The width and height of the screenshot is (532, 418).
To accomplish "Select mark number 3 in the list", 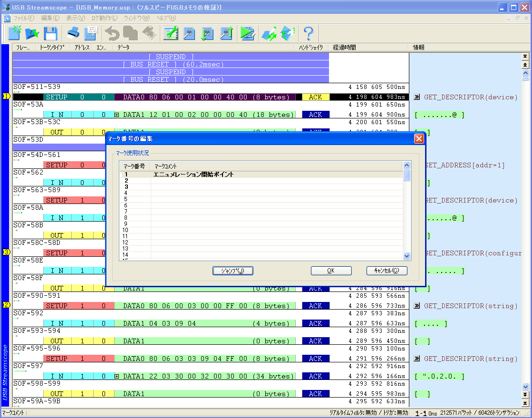I will 261,186.
